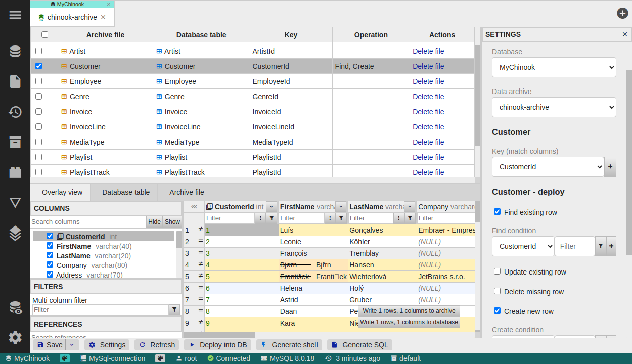
Task: Open the query history sidebar panel
Action: coord(15,112)
